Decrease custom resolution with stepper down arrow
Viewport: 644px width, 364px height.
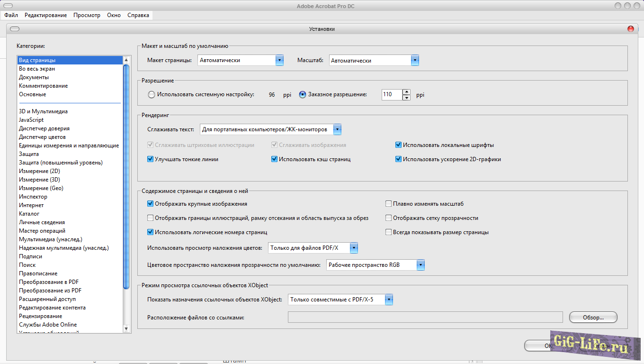(406, 98)
